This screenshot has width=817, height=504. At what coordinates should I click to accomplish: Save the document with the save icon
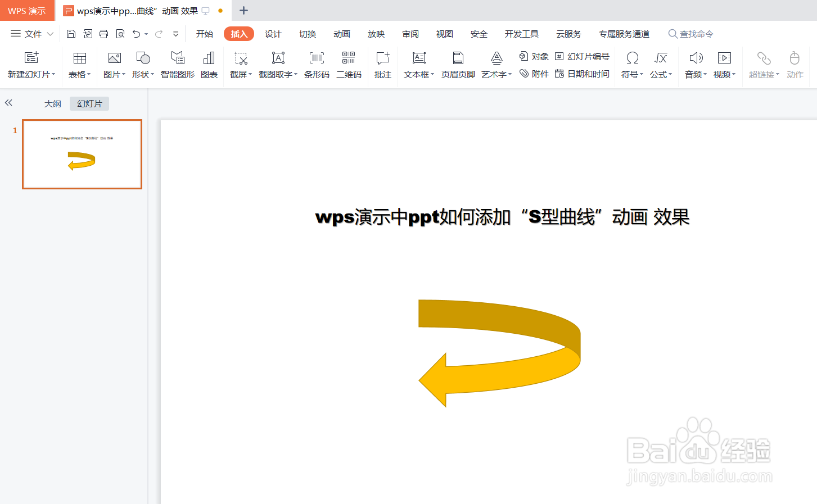click(x=71, y=34)
